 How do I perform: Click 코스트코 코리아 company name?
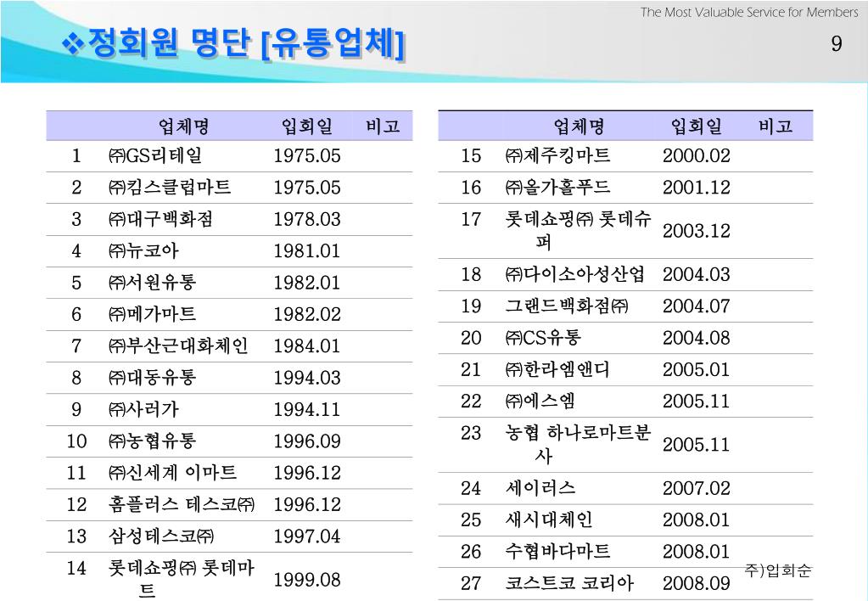coord(569,582)
